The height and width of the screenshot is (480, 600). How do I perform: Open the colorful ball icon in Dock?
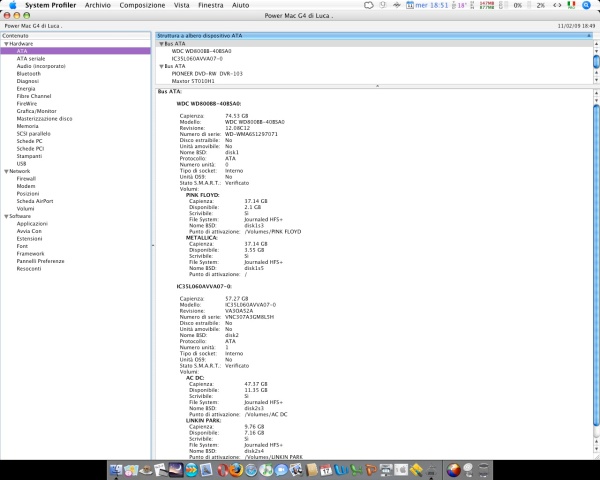(454, 470)
